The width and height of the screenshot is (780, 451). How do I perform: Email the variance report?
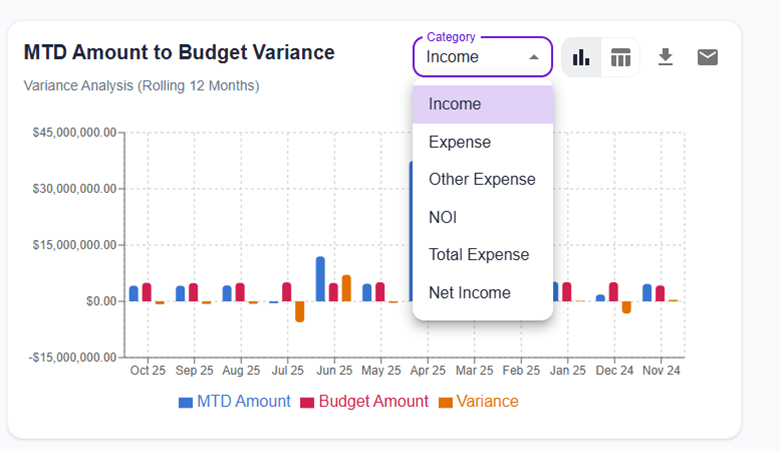click(707, 58)
